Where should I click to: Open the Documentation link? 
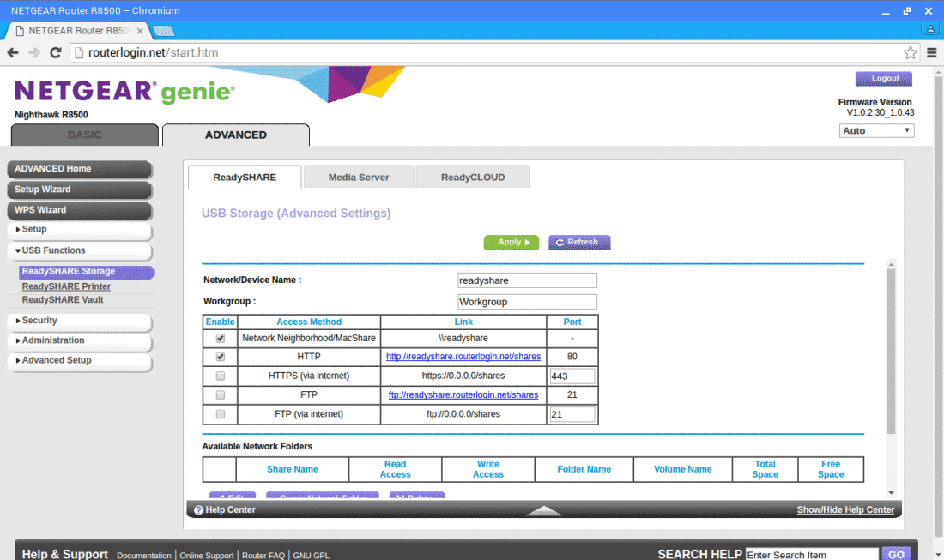point(144,555)
